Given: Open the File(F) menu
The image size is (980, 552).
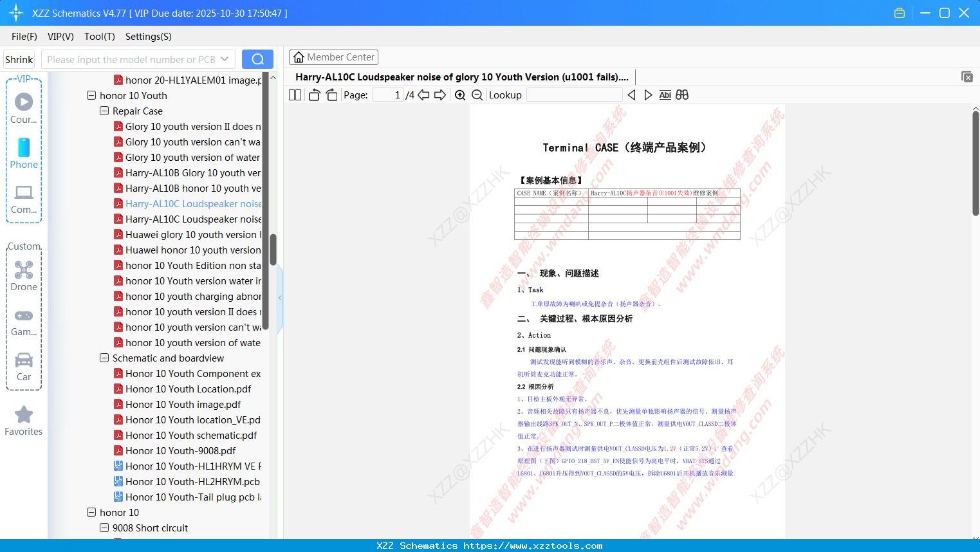Looking at the screenshot, I should pyautogui.click(x=24, y=37).
